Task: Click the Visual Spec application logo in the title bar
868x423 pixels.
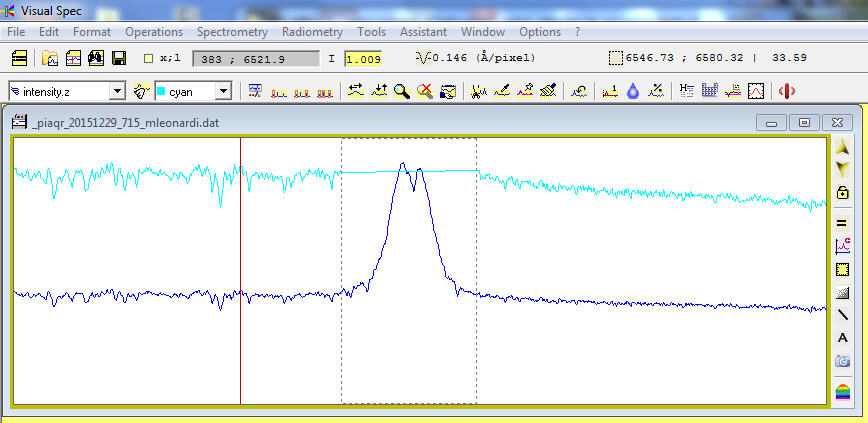Action: 9,11
